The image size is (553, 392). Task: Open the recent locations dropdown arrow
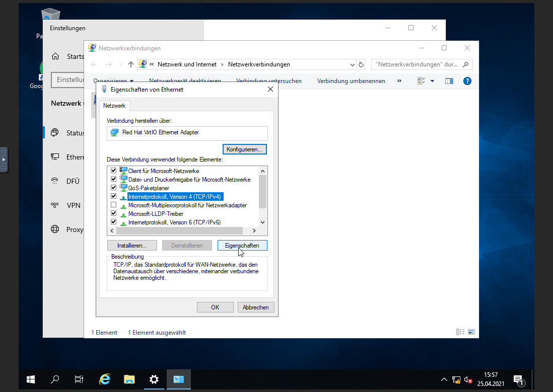tap(120, 64)
